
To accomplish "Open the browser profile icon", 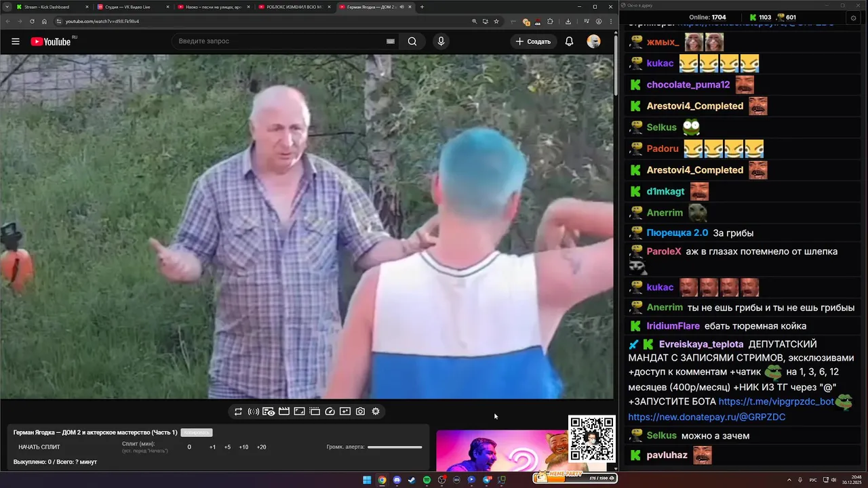I will pyautogui.click(x=598, y=21).
